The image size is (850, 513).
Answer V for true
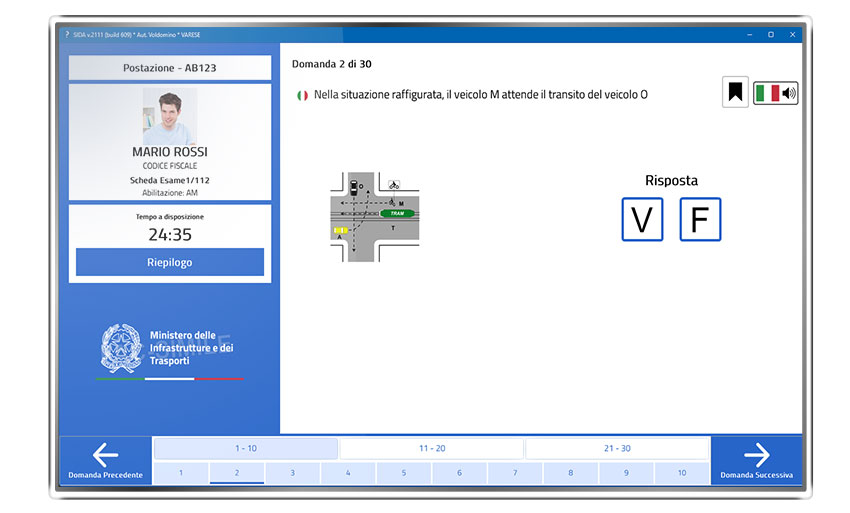pyautogui.click(x=642, y=219)
